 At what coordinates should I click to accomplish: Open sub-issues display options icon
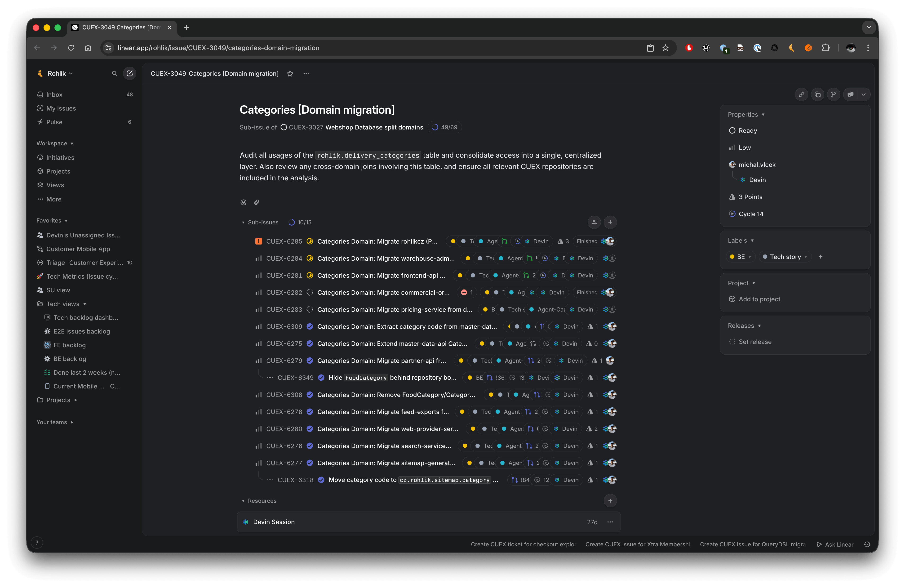(594, 222)
